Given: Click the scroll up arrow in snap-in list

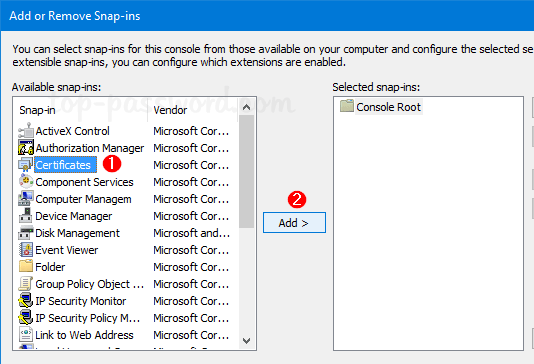Looking at the screenshot, I should [247, 108].
